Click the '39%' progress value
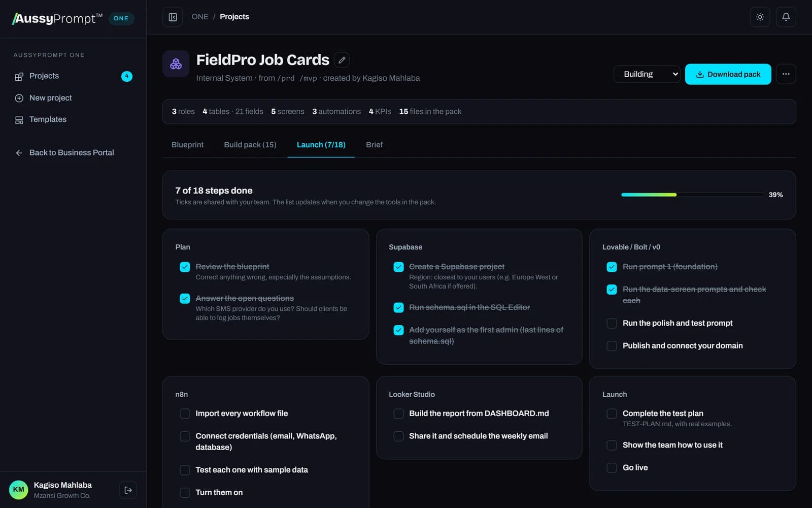Viewport: 812px width, 508px height. point(775,195)
